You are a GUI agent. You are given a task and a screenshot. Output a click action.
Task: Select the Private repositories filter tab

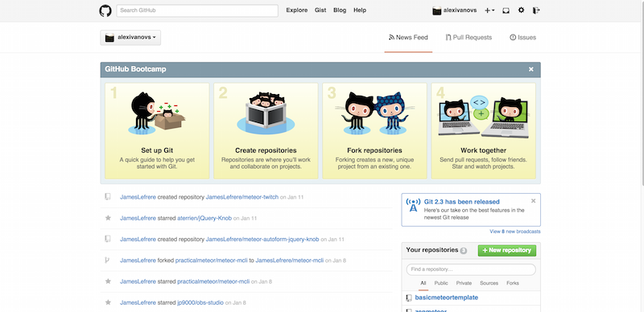pyautogui.click(x=464, y=283)
